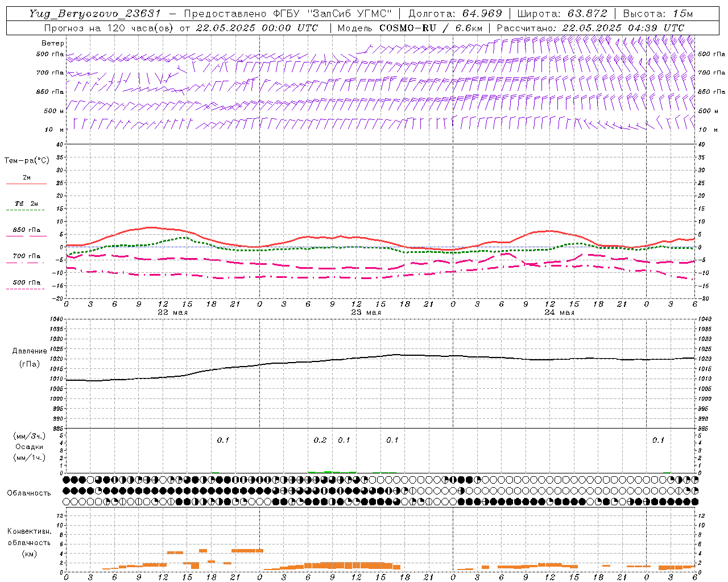The image size is (728, 582).
Task: Click the Ветер panel label
Action: [x=53, y=43]
